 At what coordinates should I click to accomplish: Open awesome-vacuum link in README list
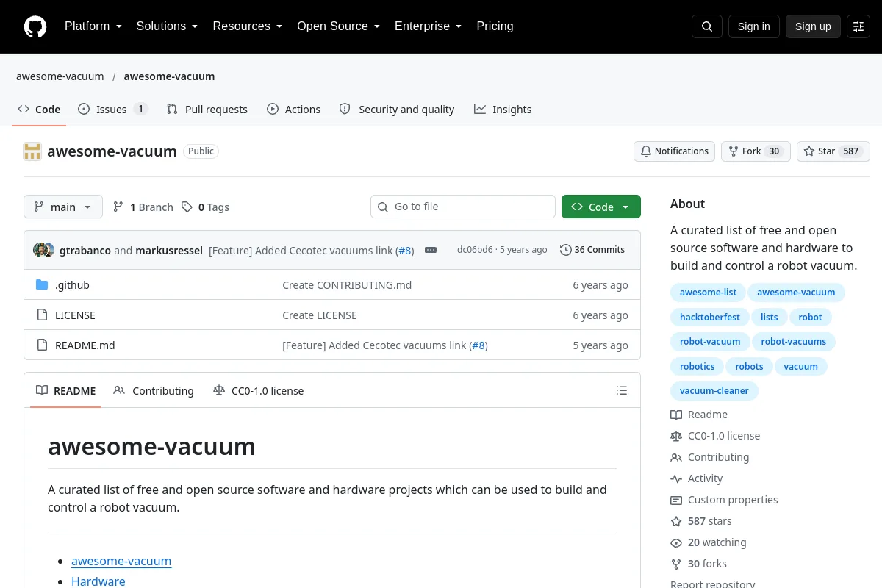pos(121,561)
